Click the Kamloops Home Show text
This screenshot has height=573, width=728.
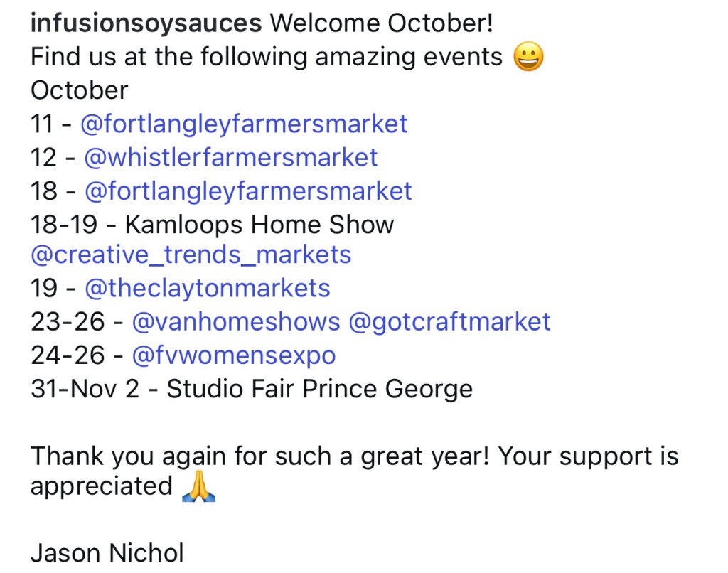point(259,225)
